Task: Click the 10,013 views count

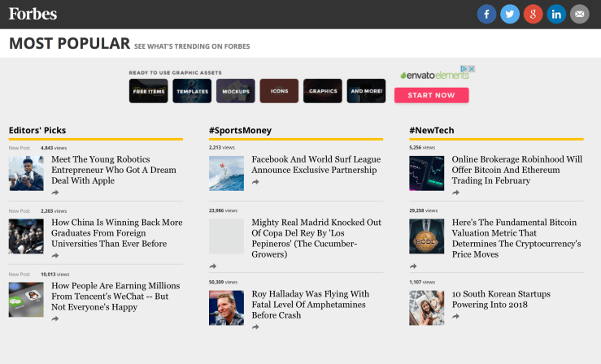Action: click(54, 275)
